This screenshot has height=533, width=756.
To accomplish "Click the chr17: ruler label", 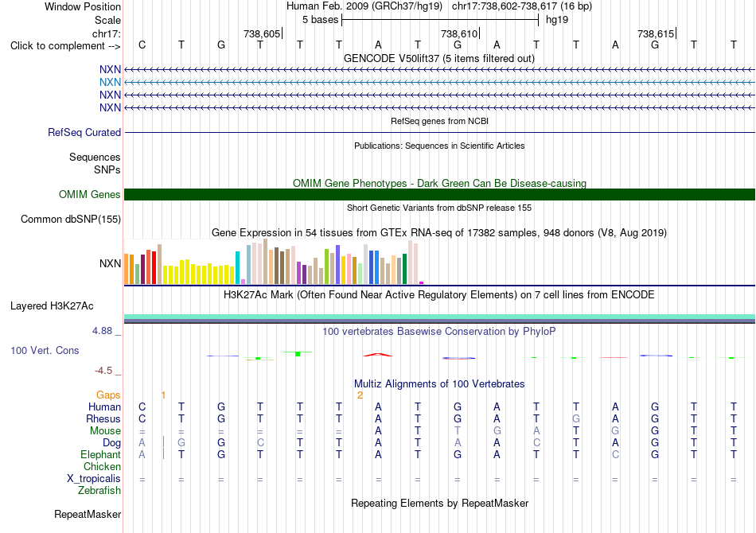I will point(106,33).
